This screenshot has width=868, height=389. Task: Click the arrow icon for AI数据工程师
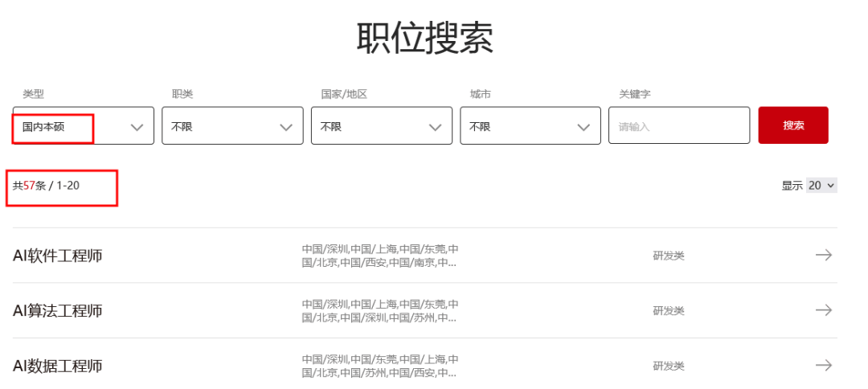(823, 365)
